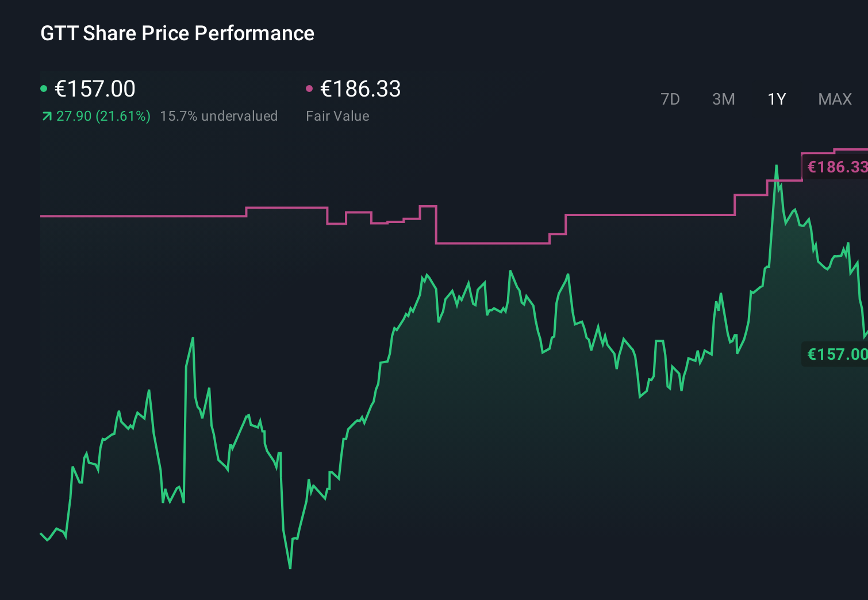Toggle the share price series via its green dot
This screenshot has width=868, height=600.
pyautogui.click(x=44, y=88)
